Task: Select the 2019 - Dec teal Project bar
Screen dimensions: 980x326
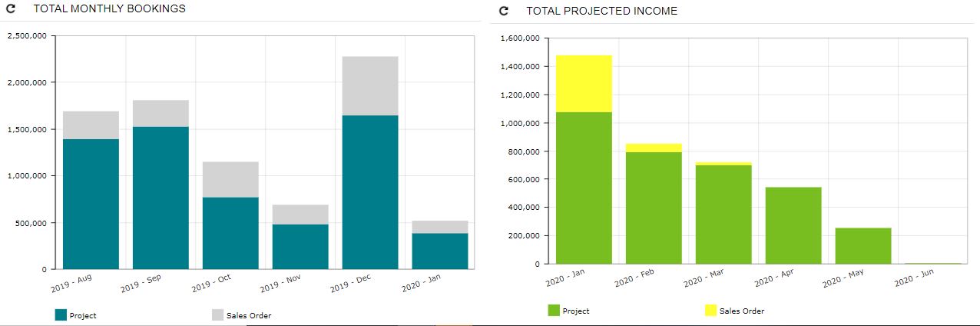Action: click(x=370, y=192)
